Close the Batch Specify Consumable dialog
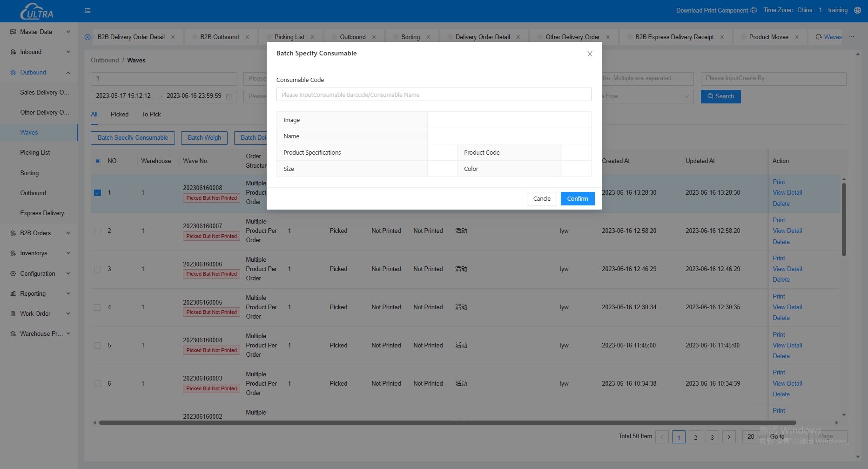The image size is (868, 469). (x=590, y=54)
